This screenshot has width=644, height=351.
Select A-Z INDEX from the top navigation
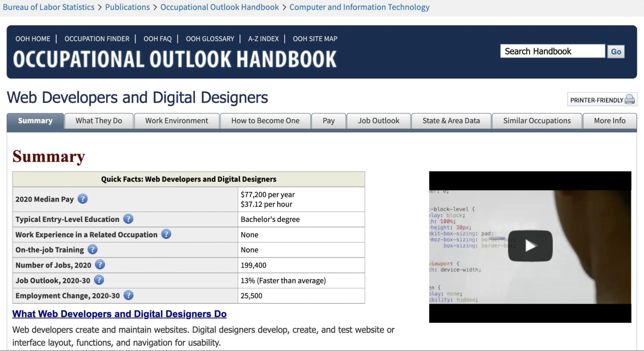click(x=263, y=39)
